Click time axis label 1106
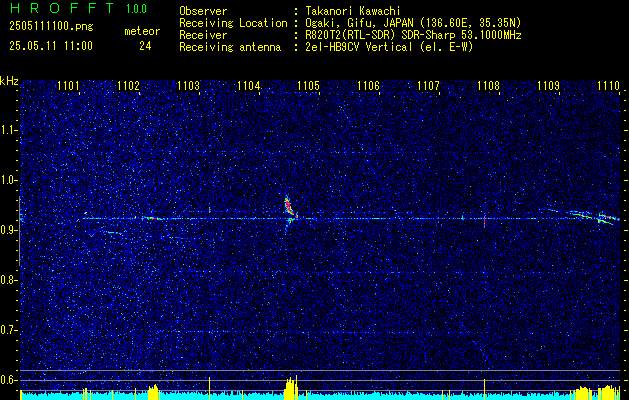 coord(368,85)
